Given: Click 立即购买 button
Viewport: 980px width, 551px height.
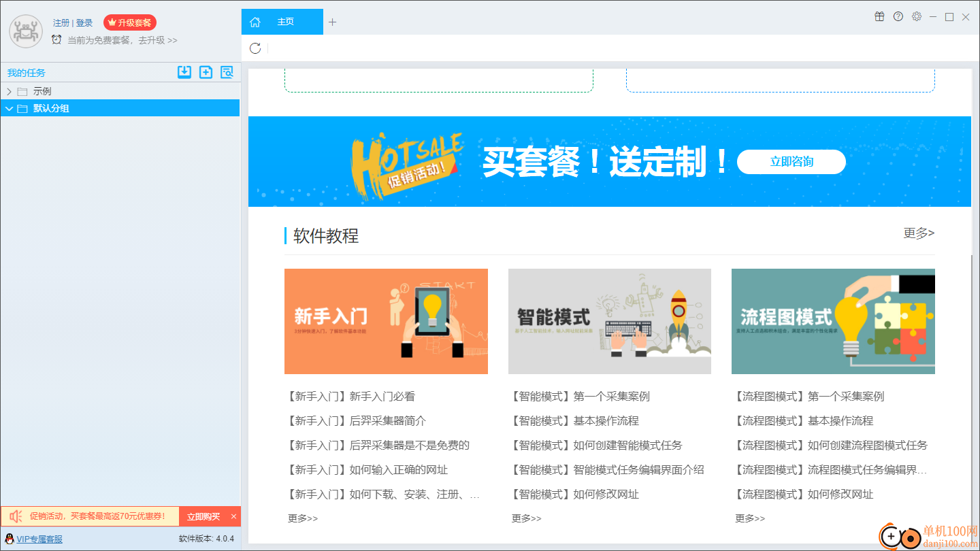Looking at the screenshot, I should click(203, 516).
